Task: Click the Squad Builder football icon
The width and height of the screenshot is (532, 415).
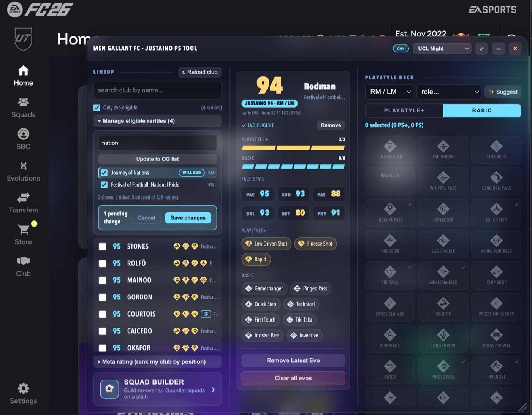Action: click(109, 389)
